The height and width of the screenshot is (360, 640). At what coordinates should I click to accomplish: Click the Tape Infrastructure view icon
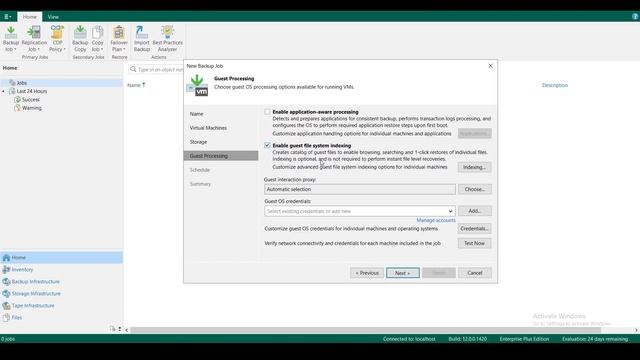tap(6, 306)
